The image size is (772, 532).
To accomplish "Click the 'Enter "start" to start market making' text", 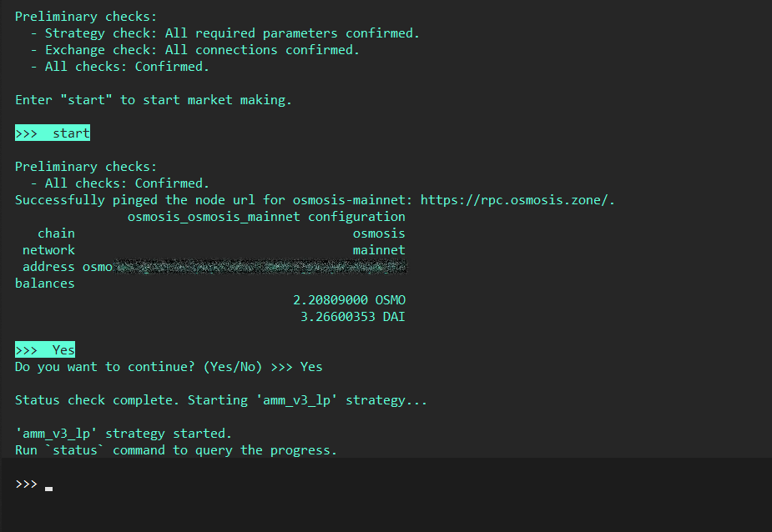I will click(x=154, y=100).
